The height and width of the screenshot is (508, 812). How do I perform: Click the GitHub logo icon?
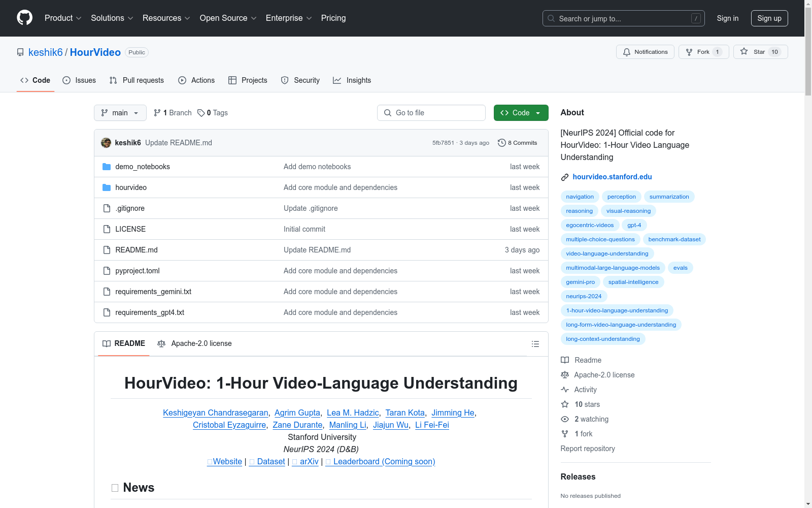[24, 18]
